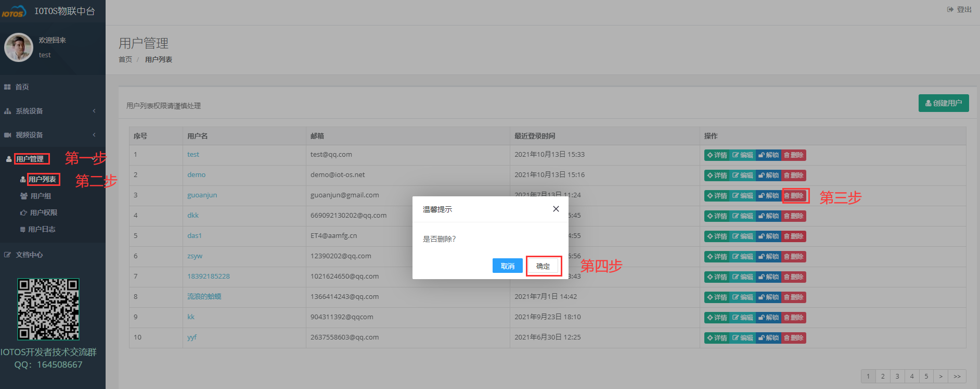Viewport: 980px width, 389px height.
Task: Open user das1 profile link
Action: pyautogui.click(x=195, y=236)
